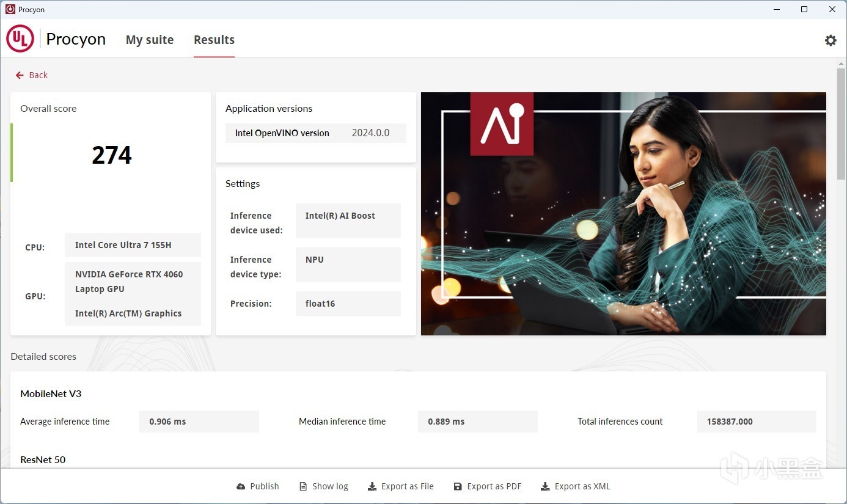Select the Results tab
The image size is (847, 504).
pyautogui.click(x=214, y=40)
